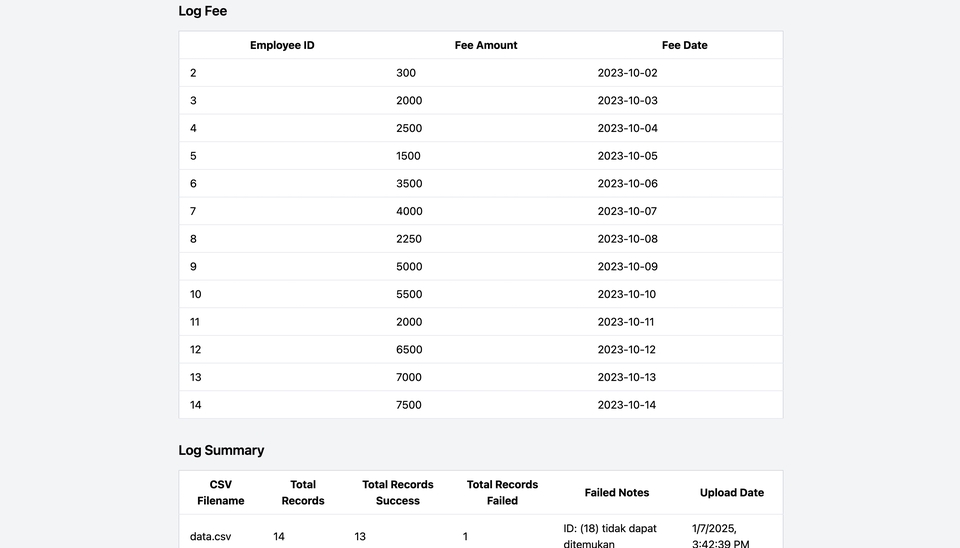Click fee date 2023-10-03
The height and width of the screenshot is (548, 960).
628,100
